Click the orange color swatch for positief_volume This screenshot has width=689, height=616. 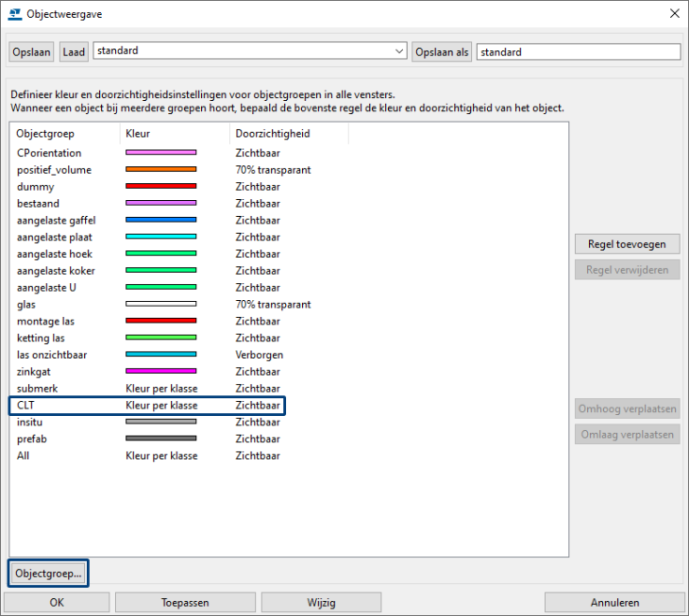coord(160,170)
